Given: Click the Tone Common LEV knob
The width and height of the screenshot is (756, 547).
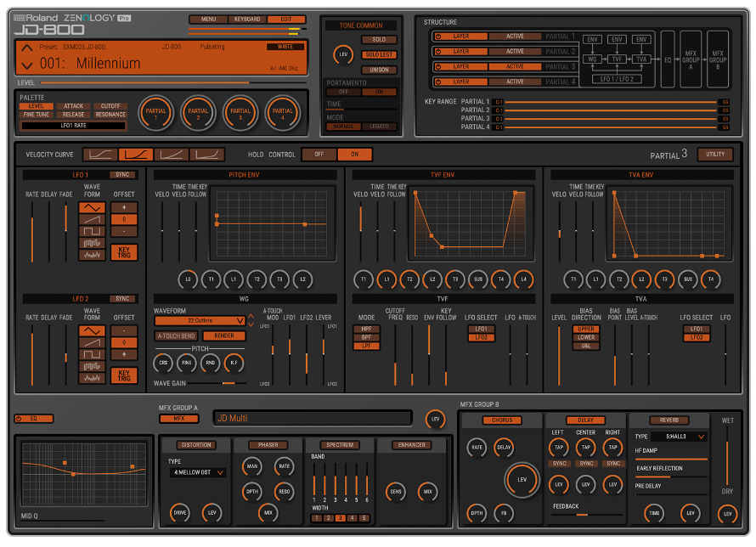Looking at the screenshot, I should (x=343, y=54).
